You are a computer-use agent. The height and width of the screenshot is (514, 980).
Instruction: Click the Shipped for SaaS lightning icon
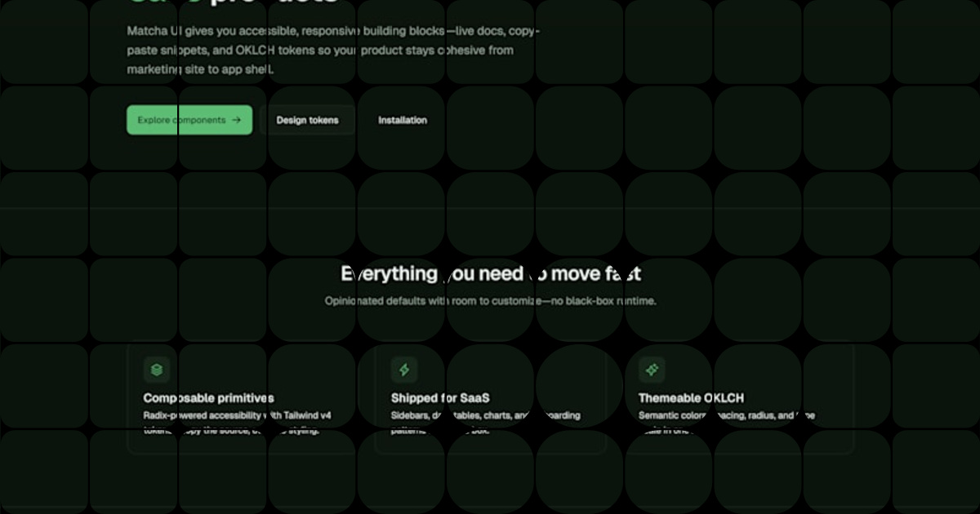click(x=404, y=370)
